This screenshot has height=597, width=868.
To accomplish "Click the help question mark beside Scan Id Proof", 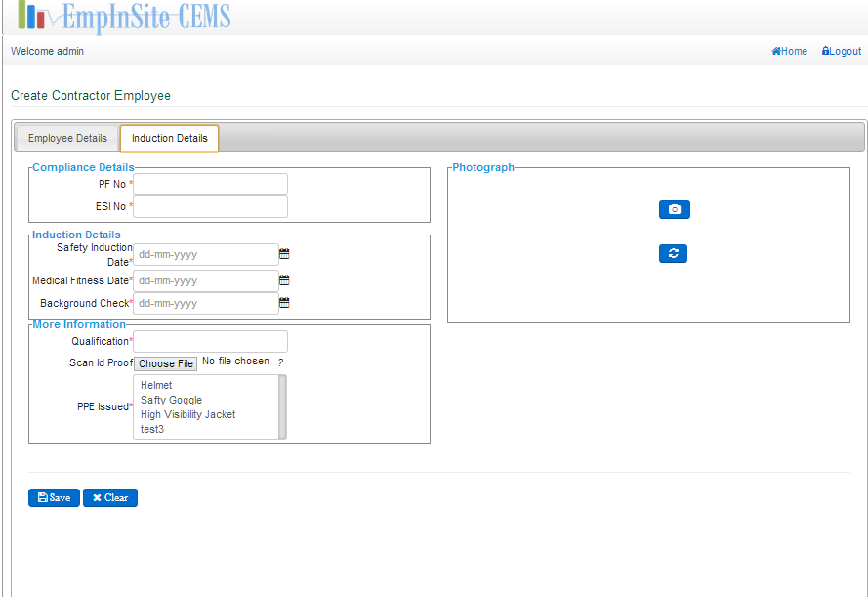I will pos(280,362).
